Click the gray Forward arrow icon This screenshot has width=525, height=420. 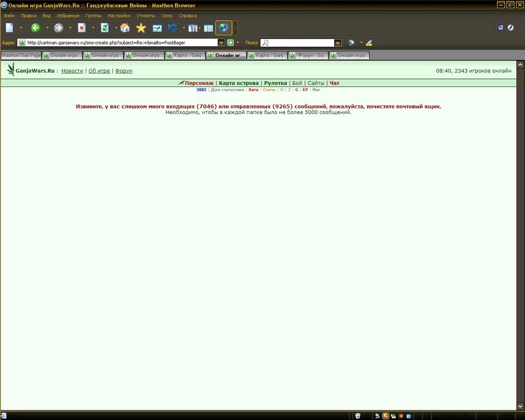coord(59,28)
